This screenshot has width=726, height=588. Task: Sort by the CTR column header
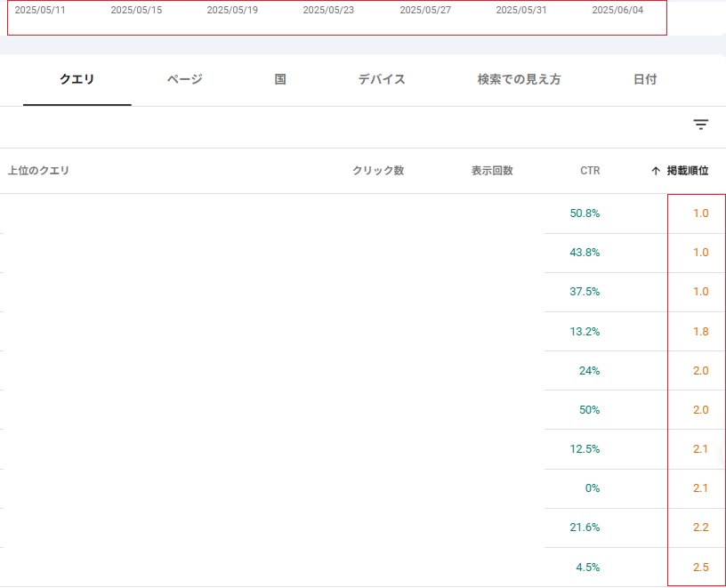click(590, 171)
